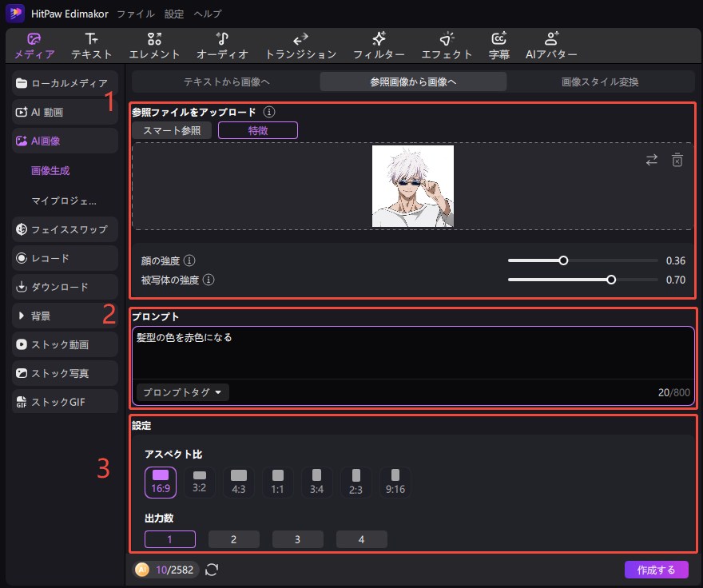Select AI 動画 in the sidebar
Viewport: 703px width, 588px height.
(65, 112)
